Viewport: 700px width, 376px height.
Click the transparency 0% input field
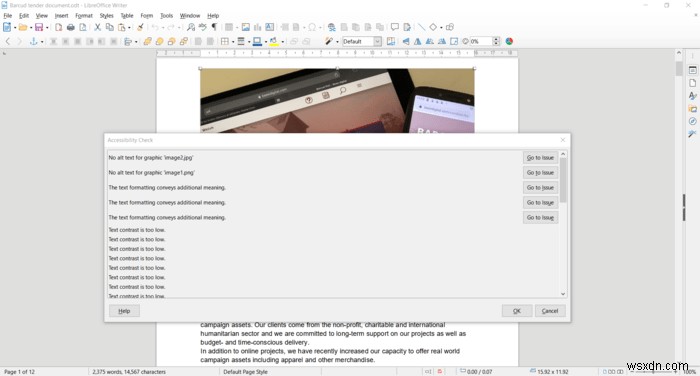[480, 42]
